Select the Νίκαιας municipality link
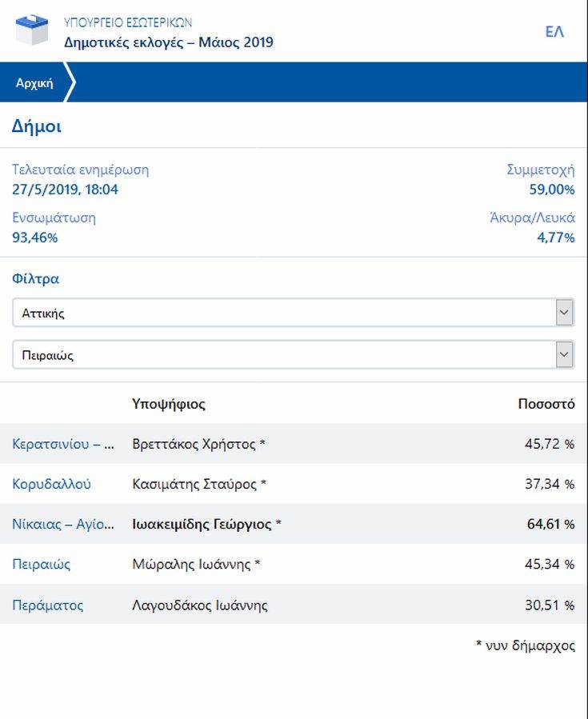The image size is (588, 719). click(63, 525)
